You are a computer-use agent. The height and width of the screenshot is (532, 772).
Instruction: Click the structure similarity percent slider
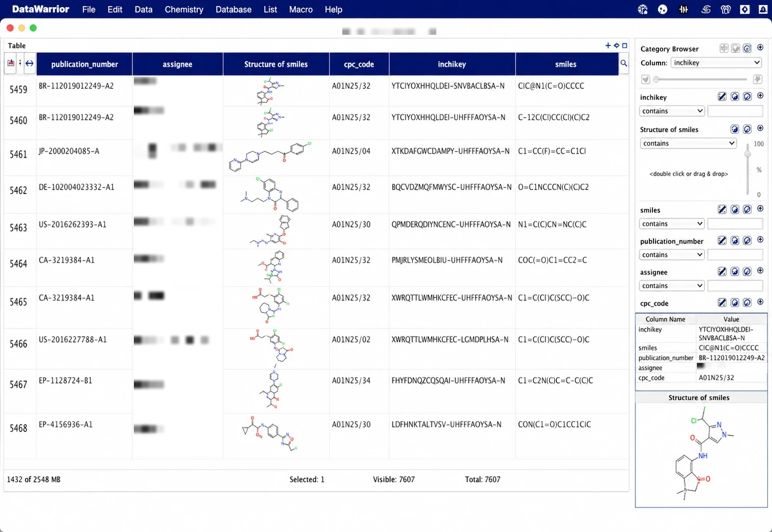click(747, 170)
